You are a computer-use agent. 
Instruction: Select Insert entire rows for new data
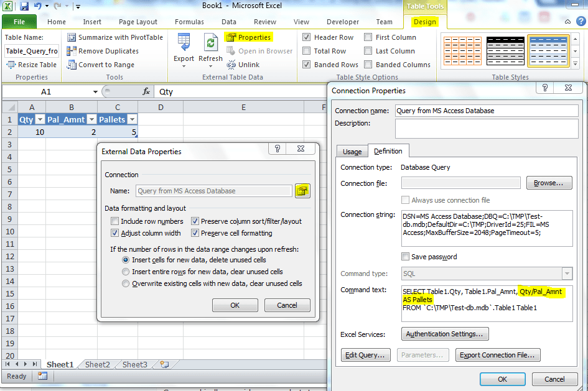click(x=126, y=272)
